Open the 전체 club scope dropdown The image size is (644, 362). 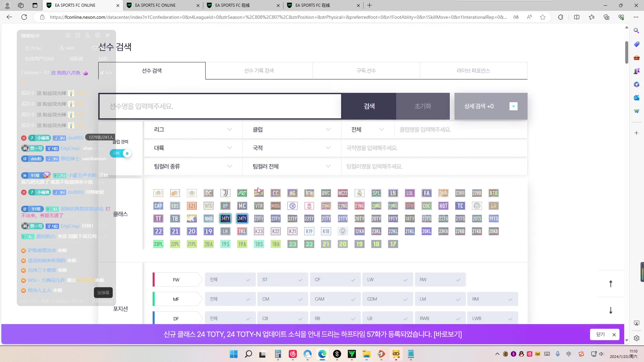(x=368, y=129)
